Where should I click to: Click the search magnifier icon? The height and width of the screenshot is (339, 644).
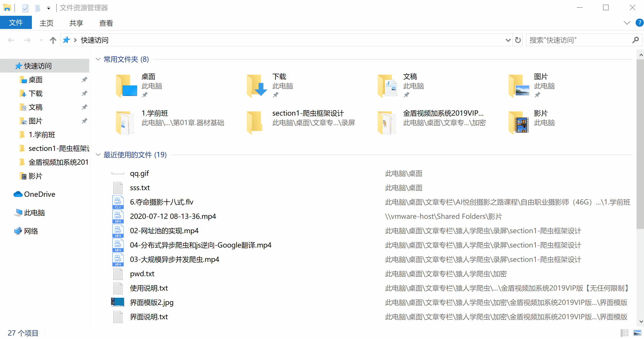[635, 40]
